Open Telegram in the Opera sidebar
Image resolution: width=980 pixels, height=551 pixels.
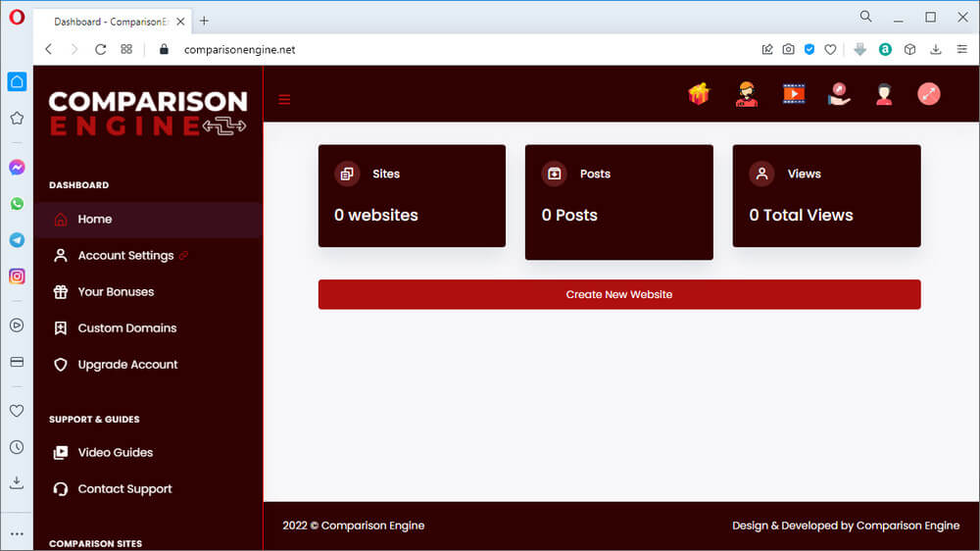click(x=17, y=240)
